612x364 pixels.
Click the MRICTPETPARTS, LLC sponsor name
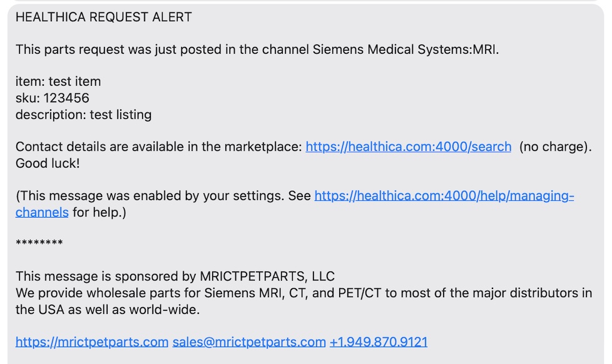(x=267, y=276)
